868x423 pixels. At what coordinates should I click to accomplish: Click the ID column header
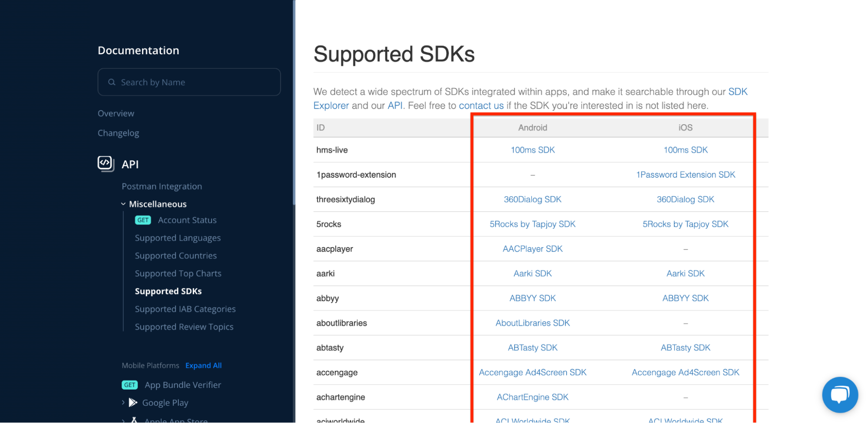[320, 128]
